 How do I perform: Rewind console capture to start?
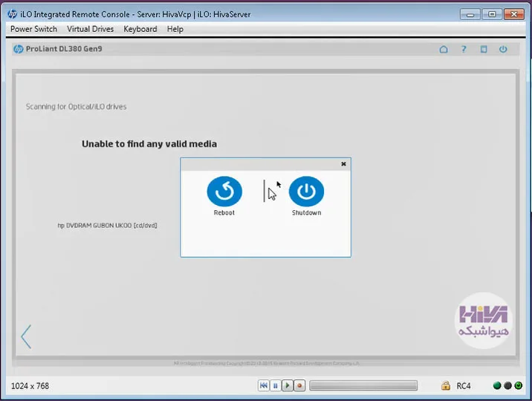click(x=263, y=385)
